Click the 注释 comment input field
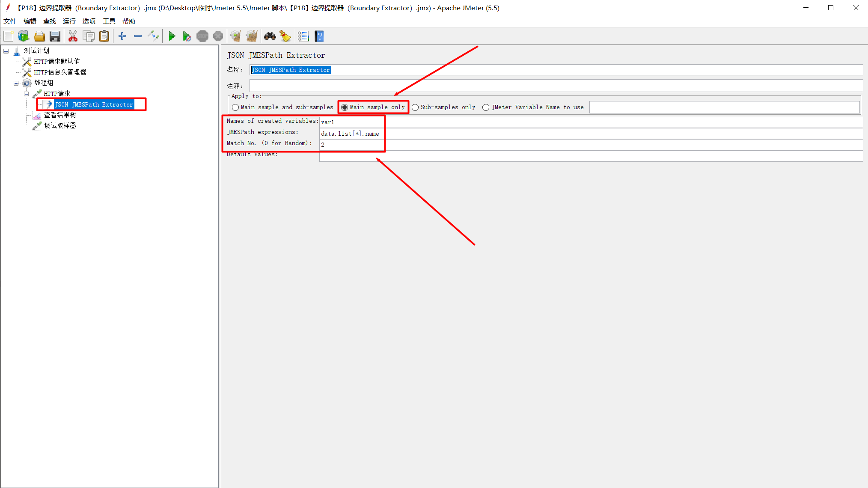 point(556,86)
